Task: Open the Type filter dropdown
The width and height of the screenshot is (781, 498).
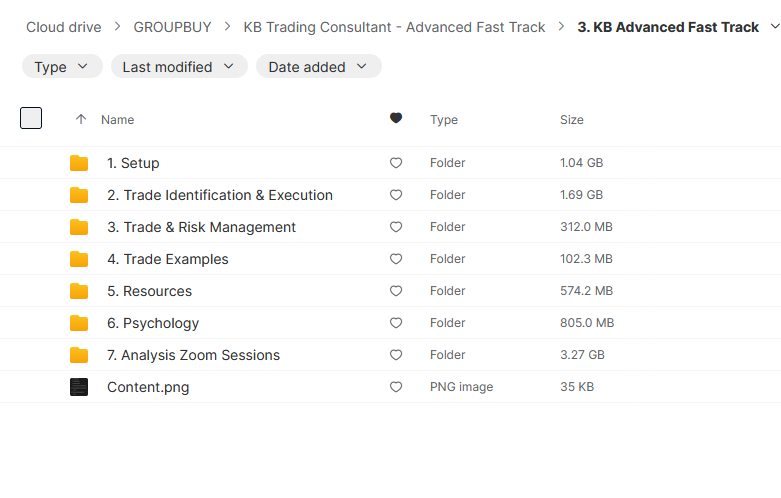Action: (61, 67)
